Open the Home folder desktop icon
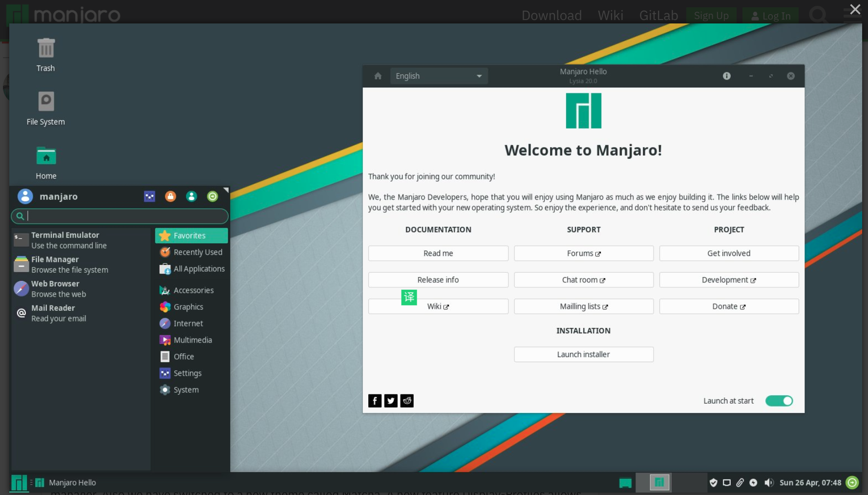This screenshot has height=495, width=868. pos(46,163)
